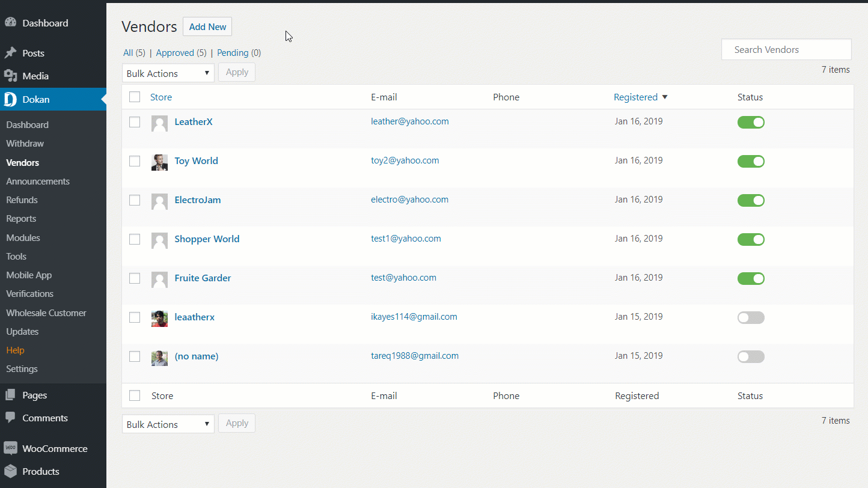This screenshot has width=868, height=488.
Task: Sort by the Registered column header
Action: (x=635, y=97)
